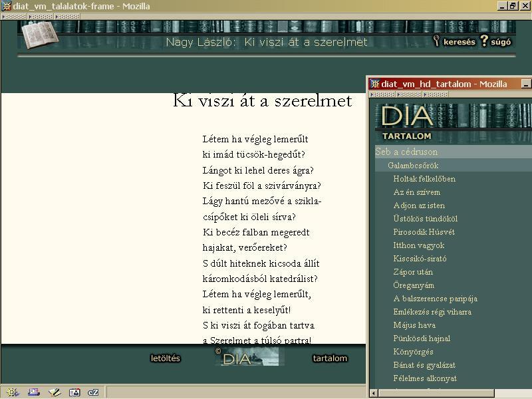Click the letöltés download link
Screen dimensions: 532x399
point(165,358)
